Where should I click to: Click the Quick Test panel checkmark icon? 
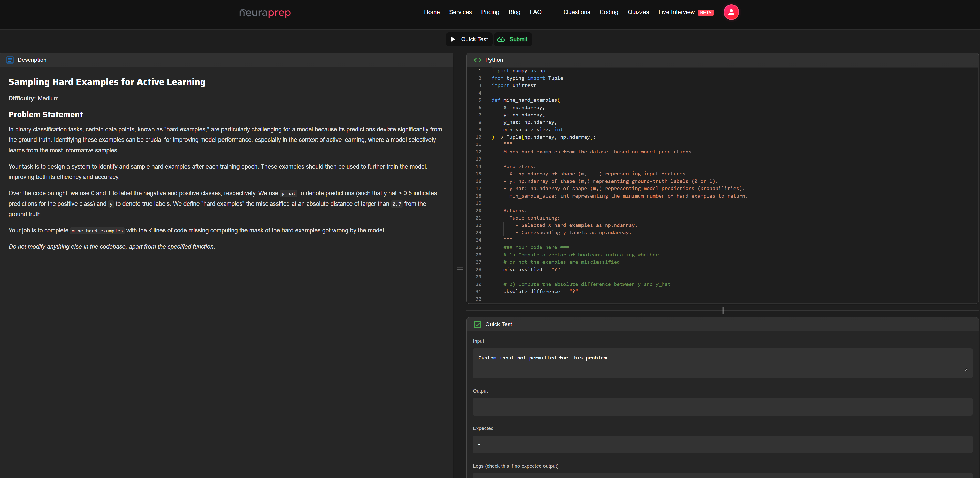click(477, 324)
